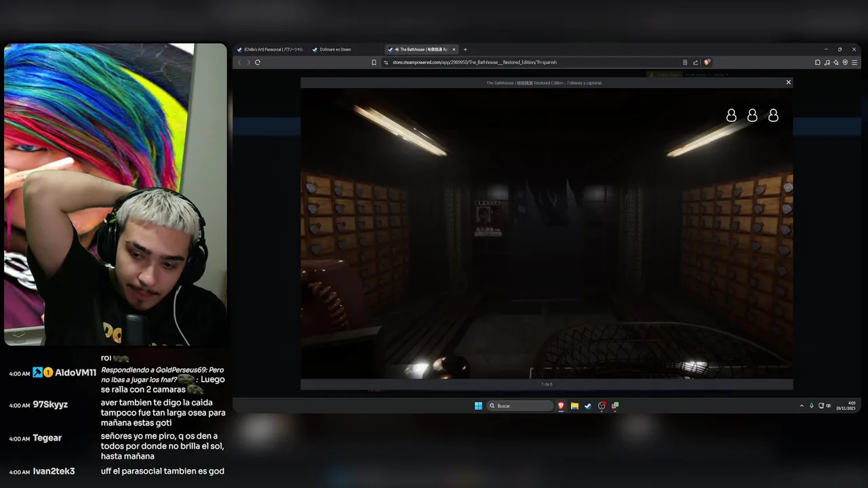This screenshot has height=488, width=868.
Task: Open the browser media control icon
Action: (x=827, y=62)
